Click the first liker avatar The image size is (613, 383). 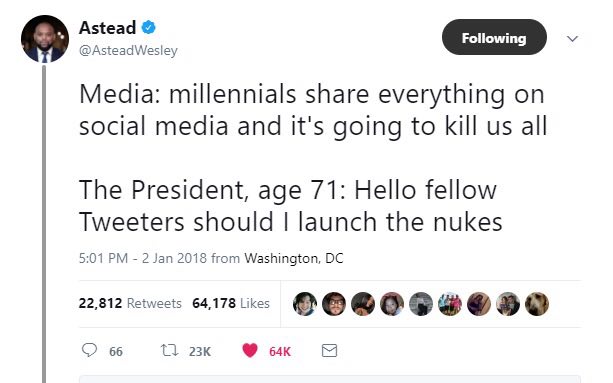point(305,304)
